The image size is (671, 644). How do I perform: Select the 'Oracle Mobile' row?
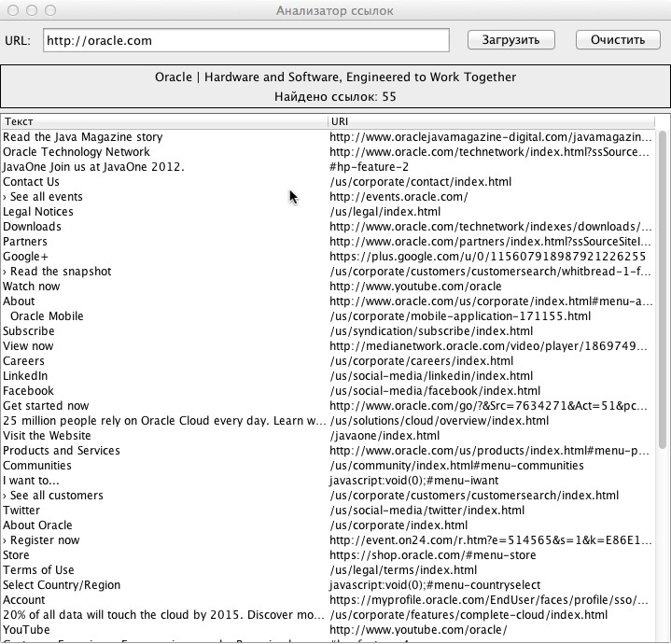click(329, 316)
